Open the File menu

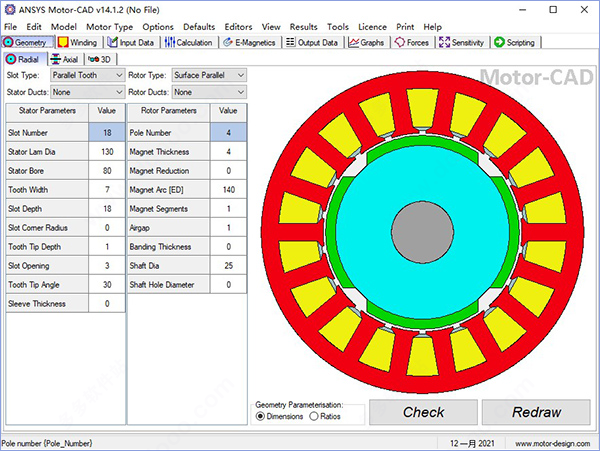tap(10, 27)
